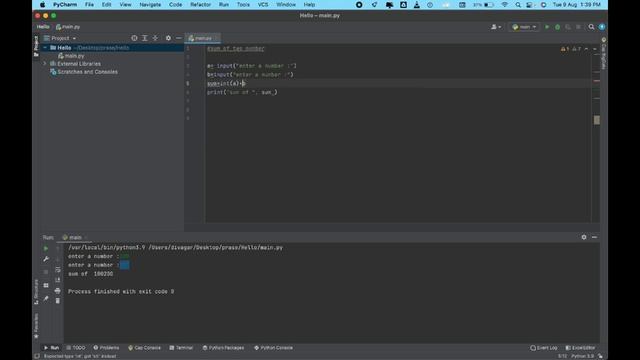This screenshot has width=640, height=360.
Task: Click main.py breadcrumb in navigation bar
Action: coord(68,27)
